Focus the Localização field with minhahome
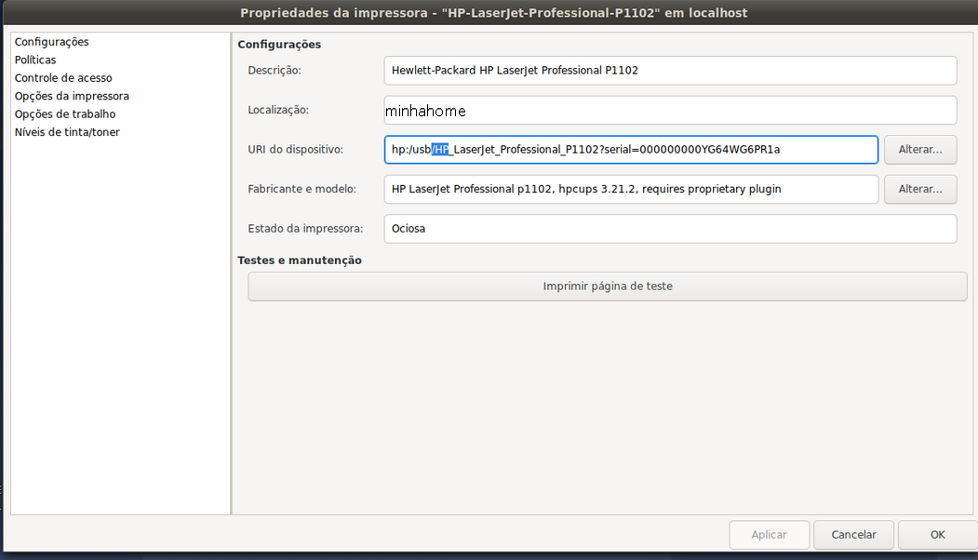Screen dimensions: 978x560 point(671,111)
